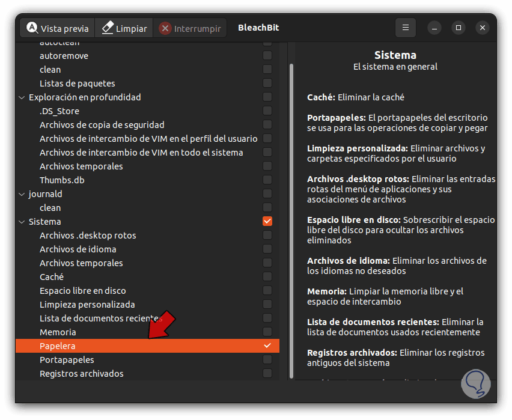Screen dimensions: 512x420
Task: Click the Limpiar eraser icon
Action: click(108, 28)
